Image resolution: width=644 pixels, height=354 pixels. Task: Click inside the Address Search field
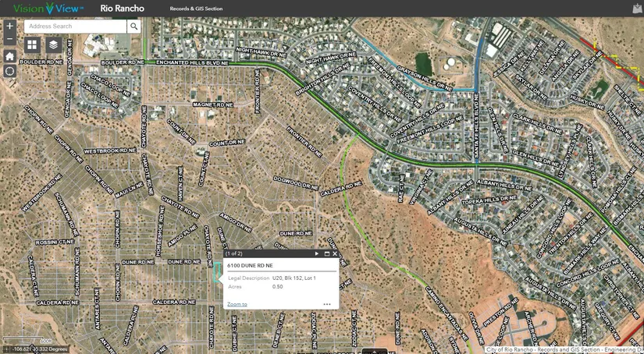[74, 27]
